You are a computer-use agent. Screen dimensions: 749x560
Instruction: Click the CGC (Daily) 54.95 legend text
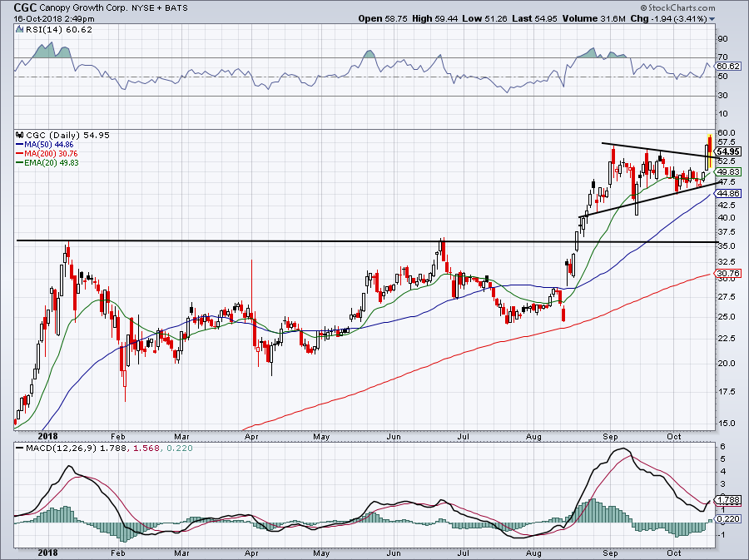(68, 135)
